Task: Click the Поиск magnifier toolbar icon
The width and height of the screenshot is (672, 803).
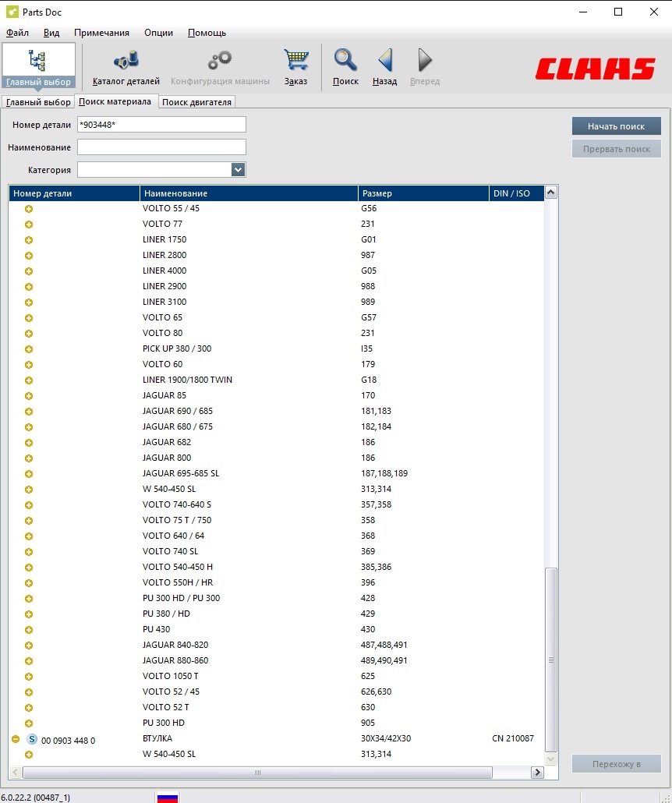Action: click(345, 60)
